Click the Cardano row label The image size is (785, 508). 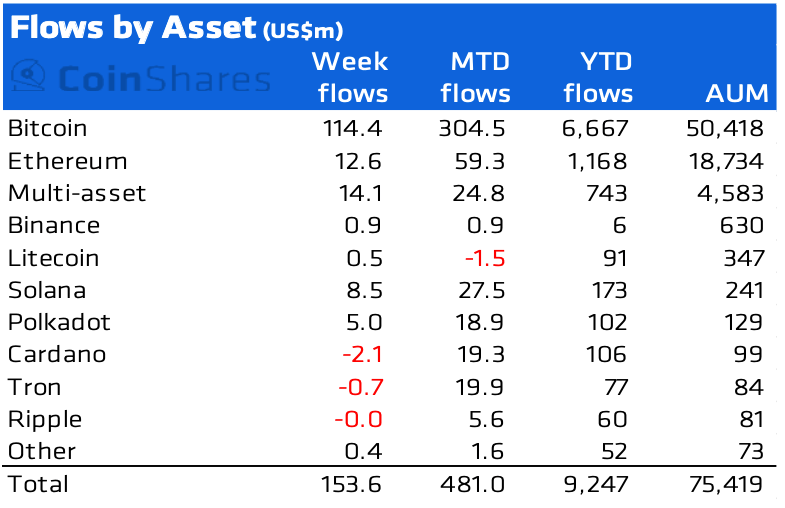[x=56, y=354]
